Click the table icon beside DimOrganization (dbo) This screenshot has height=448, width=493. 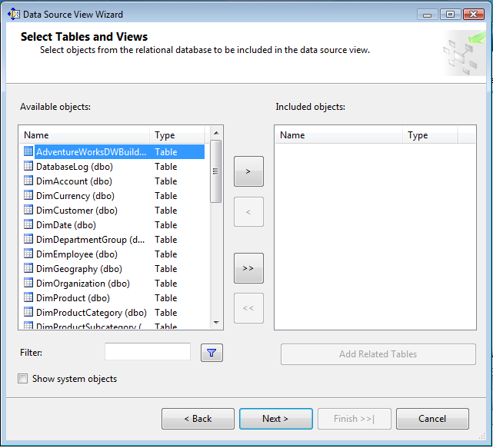coord(28,283)
